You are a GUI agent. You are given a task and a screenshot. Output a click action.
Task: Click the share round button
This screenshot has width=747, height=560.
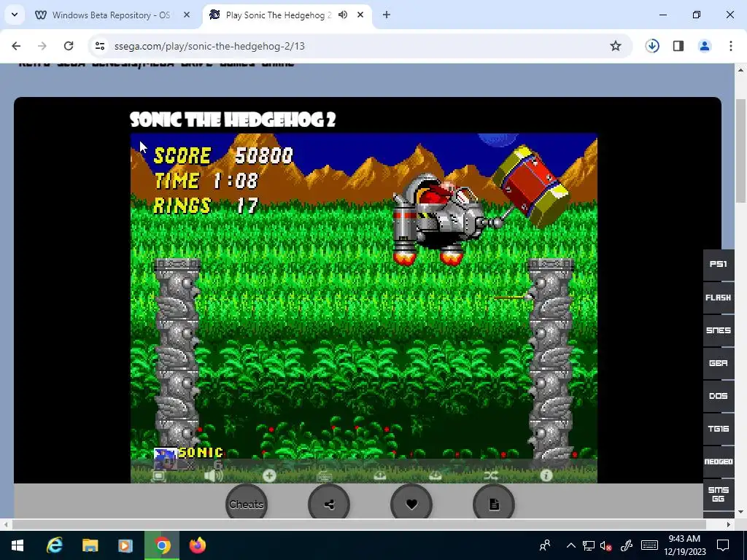pyautogui.click(x=329, y=504)
